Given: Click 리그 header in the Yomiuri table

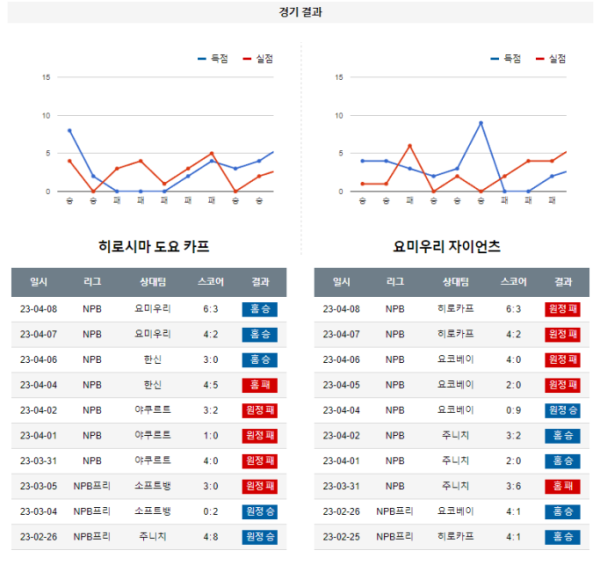Looking at the screenshot, I should click(395, 282).
